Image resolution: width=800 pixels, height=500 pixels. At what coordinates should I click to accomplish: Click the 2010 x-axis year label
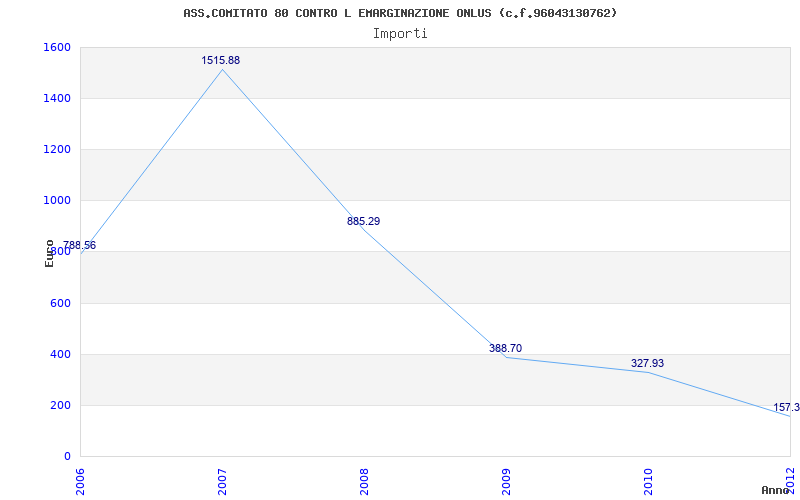(648, 480)
